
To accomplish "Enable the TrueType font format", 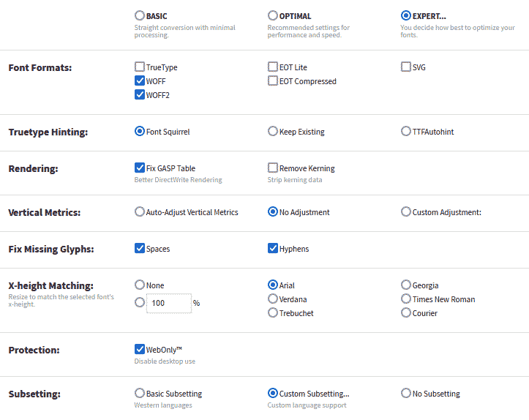I will (140, 67).
